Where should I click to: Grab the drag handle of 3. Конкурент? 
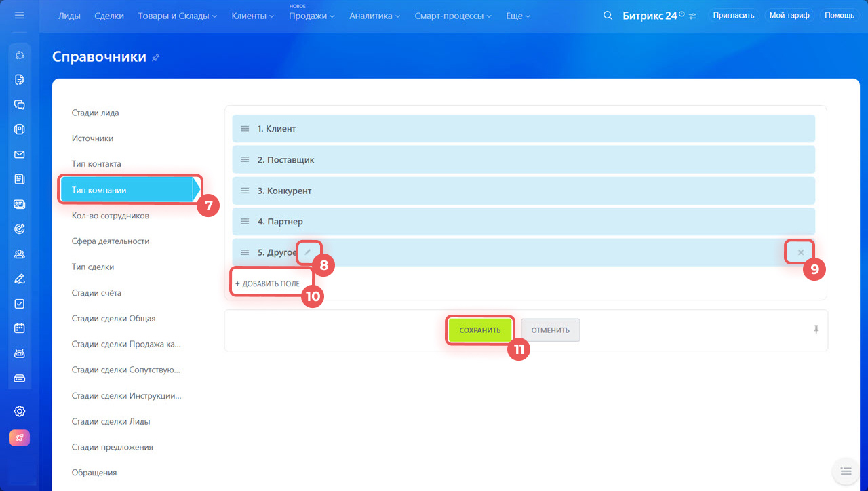(x=245, y=191)
